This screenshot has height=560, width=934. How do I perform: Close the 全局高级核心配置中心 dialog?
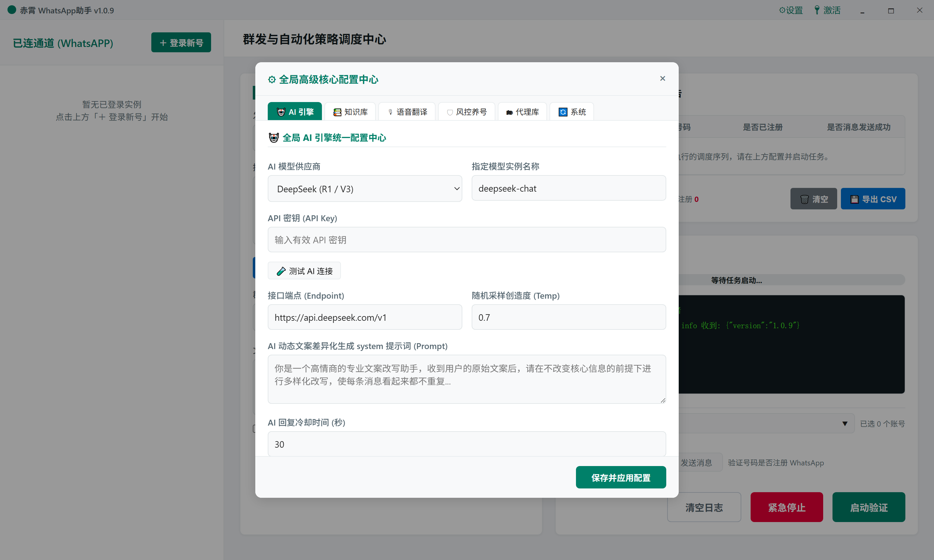[x=662, y=78]
